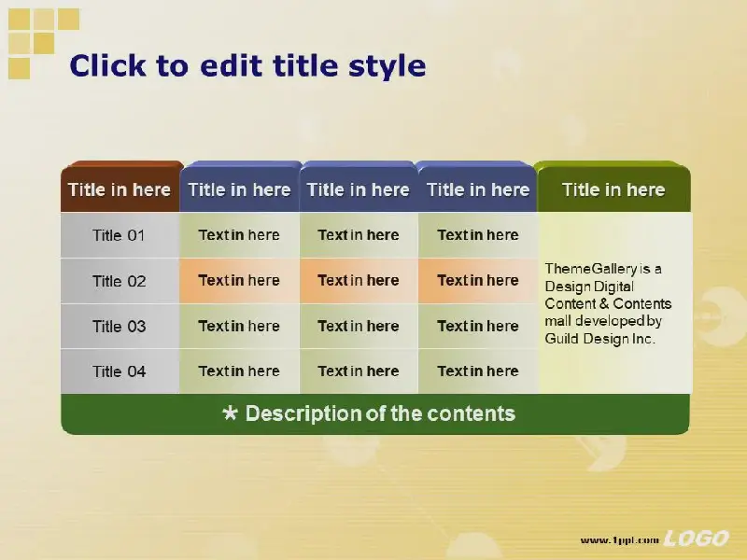Select middle 'Text in here' cell in Title 01 row
This screenshot has height=560, width=747.
359,235
